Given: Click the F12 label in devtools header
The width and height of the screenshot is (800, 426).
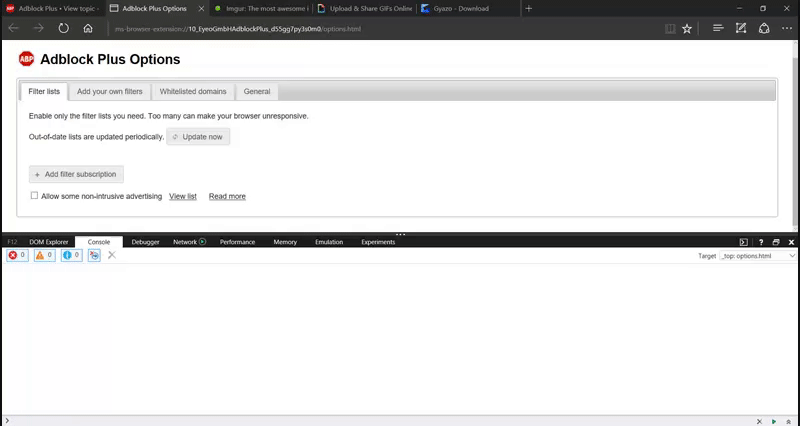Looking at the screenshot, I should (x=12, y=242).
